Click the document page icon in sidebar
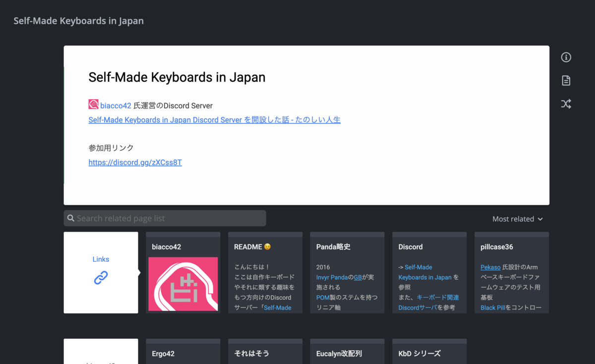The height and width of the screenshot is (364, 595). (x=566, y=80)
